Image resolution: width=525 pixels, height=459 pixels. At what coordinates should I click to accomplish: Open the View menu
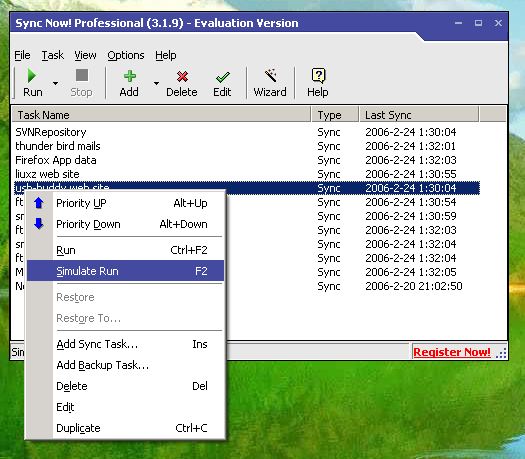pos(85,55)
